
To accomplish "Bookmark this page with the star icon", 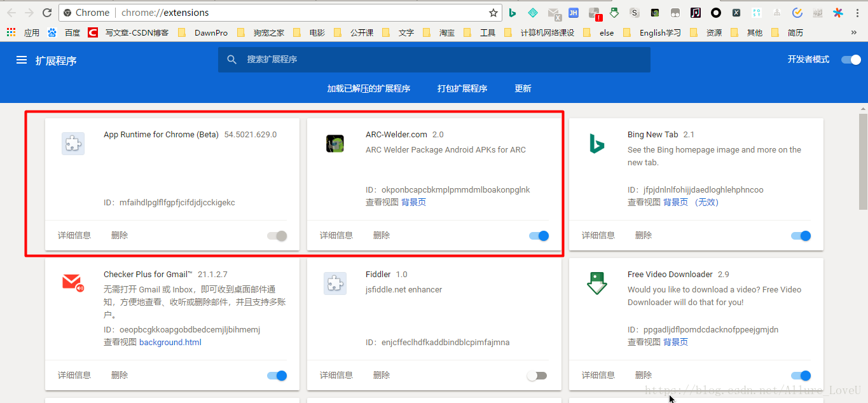I will click(493, 13).
